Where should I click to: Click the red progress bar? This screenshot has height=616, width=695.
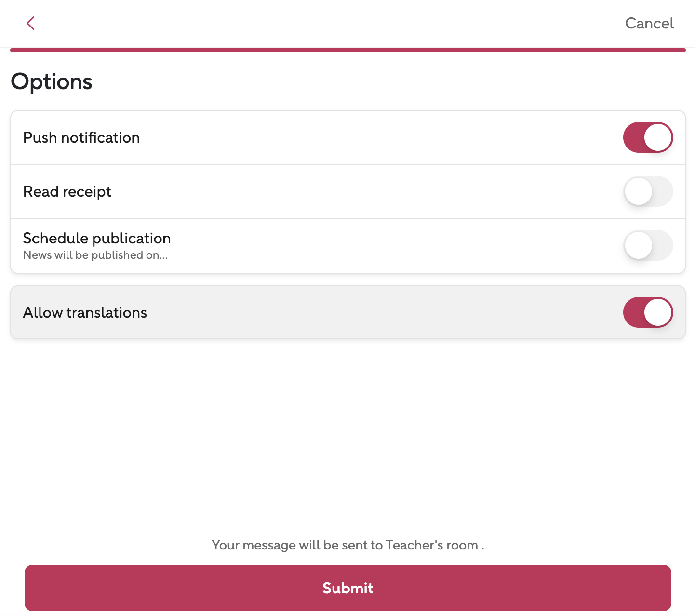tap(347, 50)
